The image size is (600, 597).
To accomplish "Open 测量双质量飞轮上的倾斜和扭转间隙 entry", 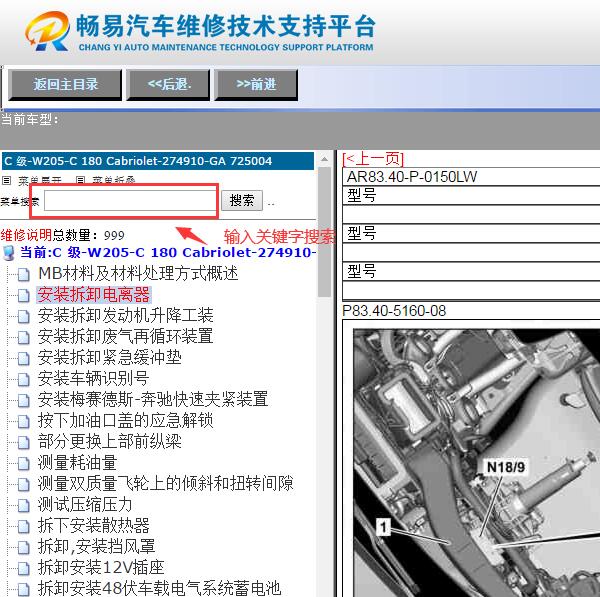I will pyautogui.click(x=165, y=483).
